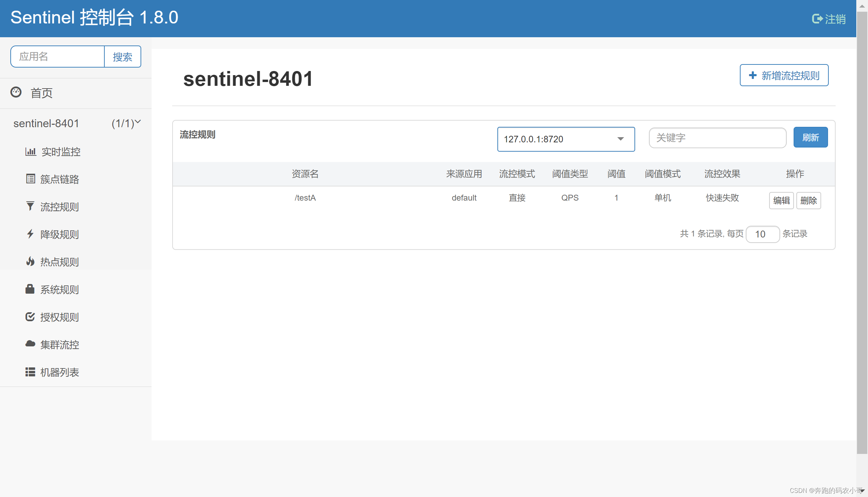Click the cloud icon for 集群流控
The width and height of the screenshot is (868, 497).
30,344
